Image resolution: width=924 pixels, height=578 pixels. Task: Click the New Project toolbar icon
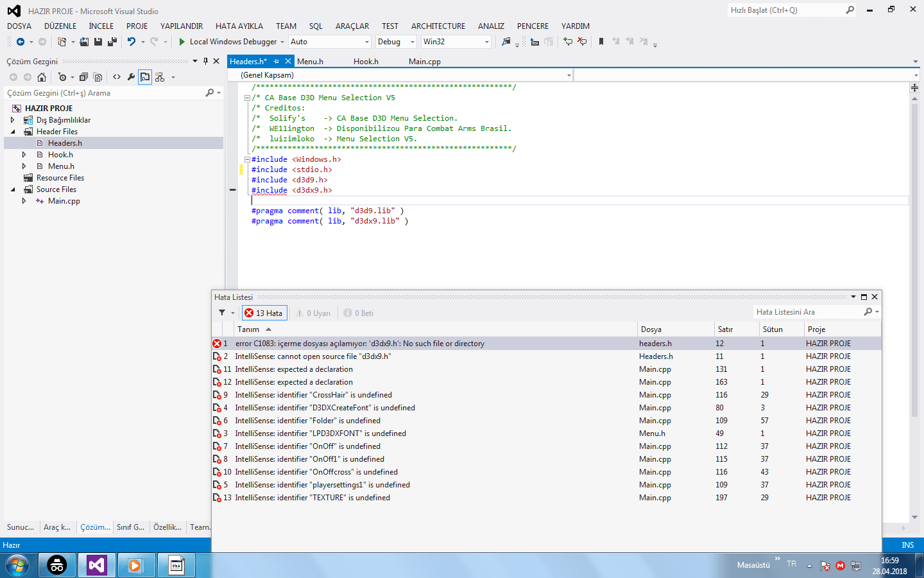pos(62,42)
